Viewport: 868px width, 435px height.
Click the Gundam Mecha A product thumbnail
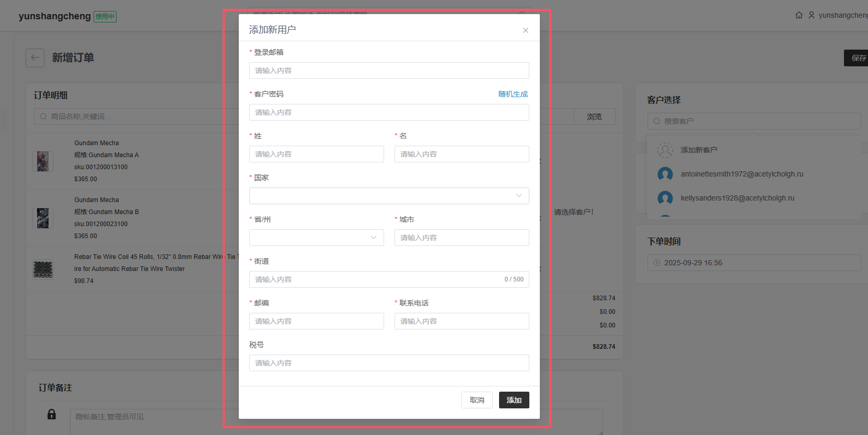[43, 161]
